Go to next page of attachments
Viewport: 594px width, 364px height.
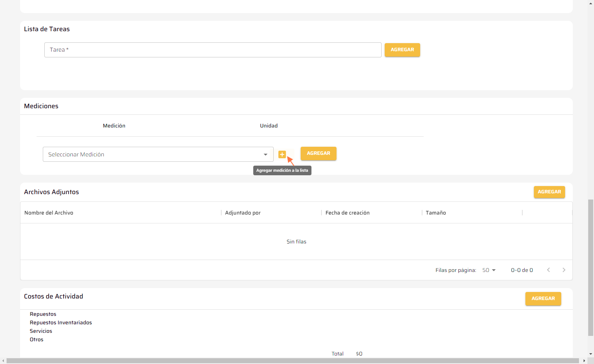pos(564,270)
